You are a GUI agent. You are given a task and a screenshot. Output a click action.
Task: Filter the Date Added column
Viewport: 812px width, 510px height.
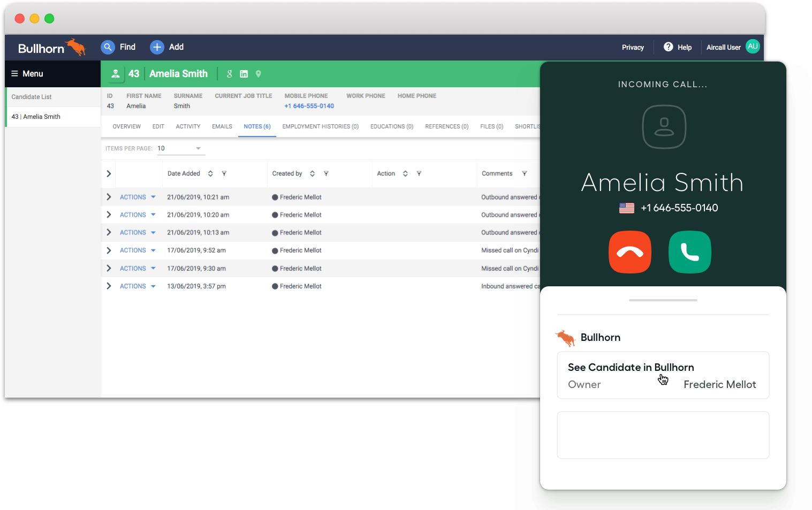[x=224, y=173]
